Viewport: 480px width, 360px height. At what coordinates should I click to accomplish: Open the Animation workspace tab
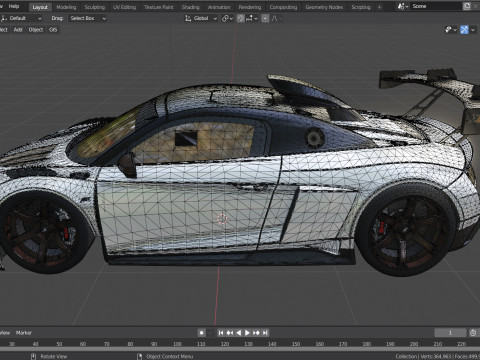click(x=219, y=7)
